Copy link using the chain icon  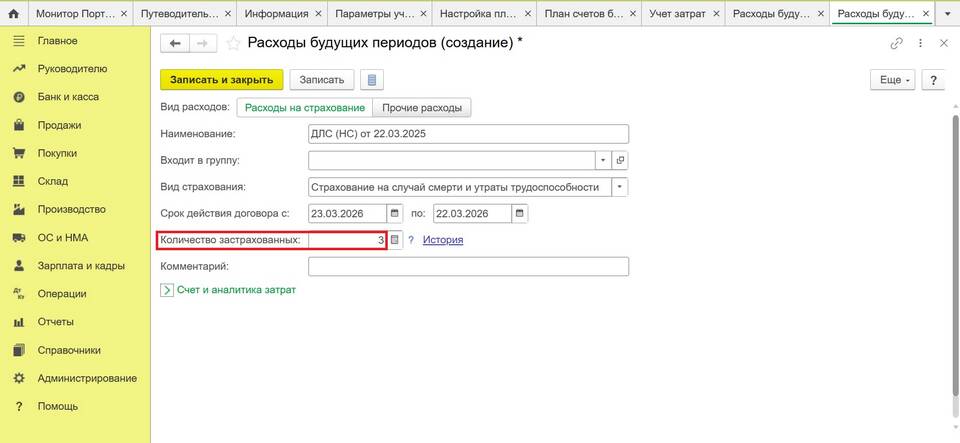click(896, 44)
